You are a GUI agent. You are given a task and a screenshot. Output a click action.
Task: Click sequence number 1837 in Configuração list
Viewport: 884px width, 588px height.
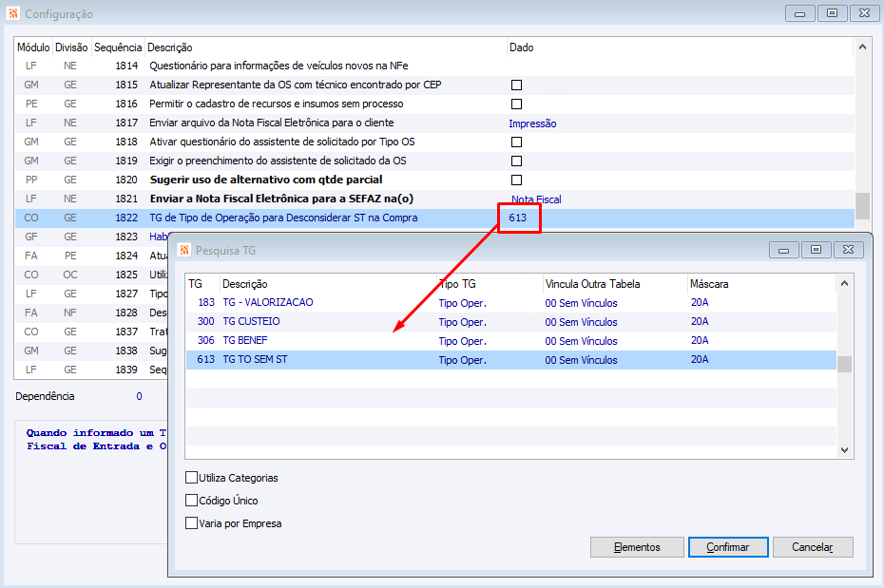click(x=126, y=332)
